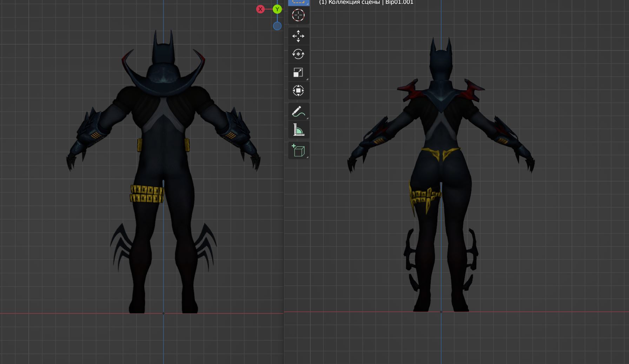Select the Rotate tool
The width and height of the screenshot is (629, 364).
(298, 54)
